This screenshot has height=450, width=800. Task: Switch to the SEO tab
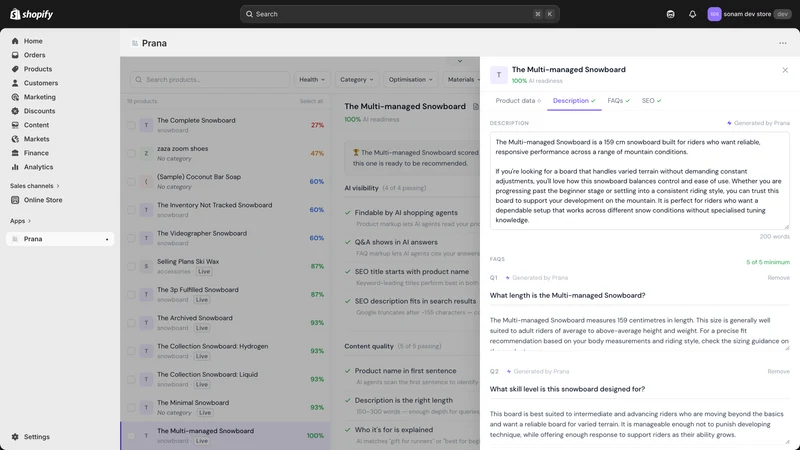pos(651,101)
